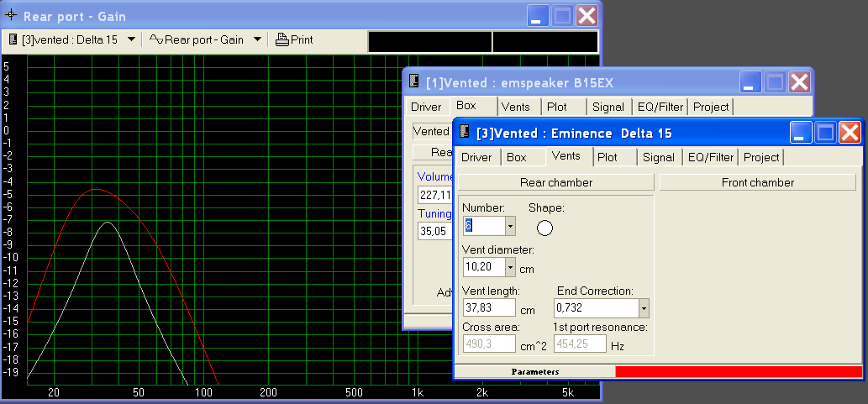The image size is (868, 404).
Task: Minimize the Rear port - Gain window
Action: (x=537, y=15)
